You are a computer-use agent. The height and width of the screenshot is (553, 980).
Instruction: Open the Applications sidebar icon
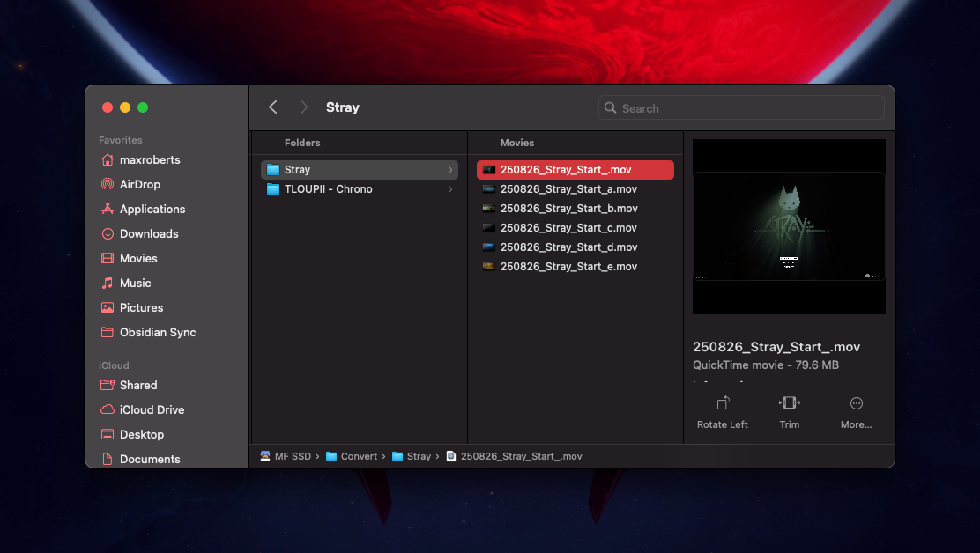[x=152, y=209]
